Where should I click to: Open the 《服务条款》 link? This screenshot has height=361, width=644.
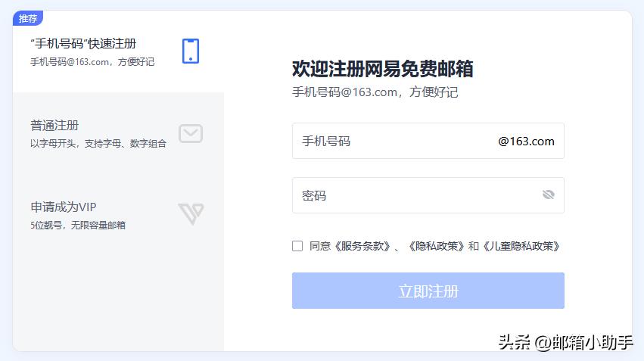[x=362, y=246]
